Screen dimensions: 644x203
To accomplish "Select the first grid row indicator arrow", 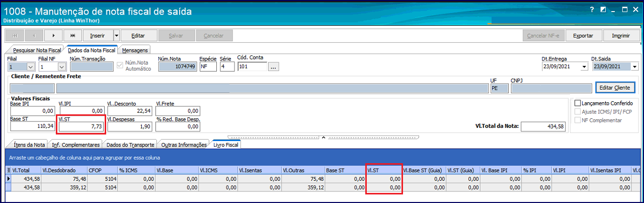I will (x=8, y=178).
